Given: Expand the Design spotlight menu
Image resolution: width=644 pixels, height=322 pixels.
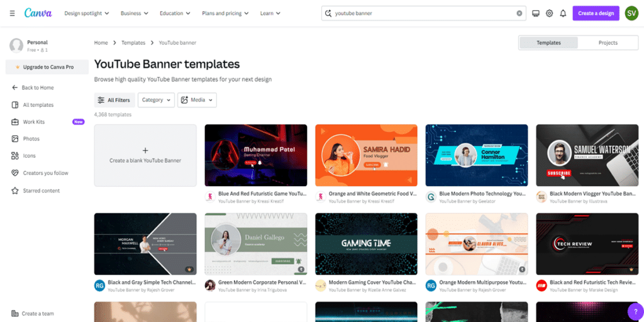Looking at the screenshot, I should pos(87,13).
